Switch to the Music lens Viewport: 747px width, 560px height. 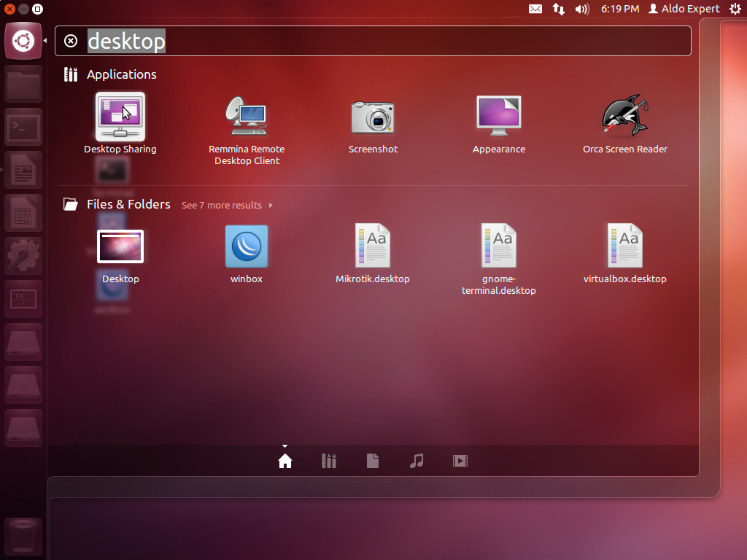[x=417, y=461]
